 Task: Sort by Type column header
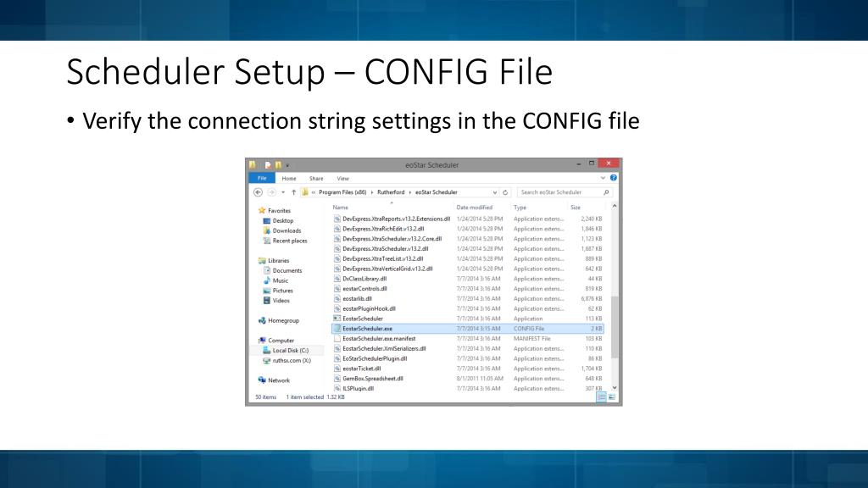[x=520, y=208]
